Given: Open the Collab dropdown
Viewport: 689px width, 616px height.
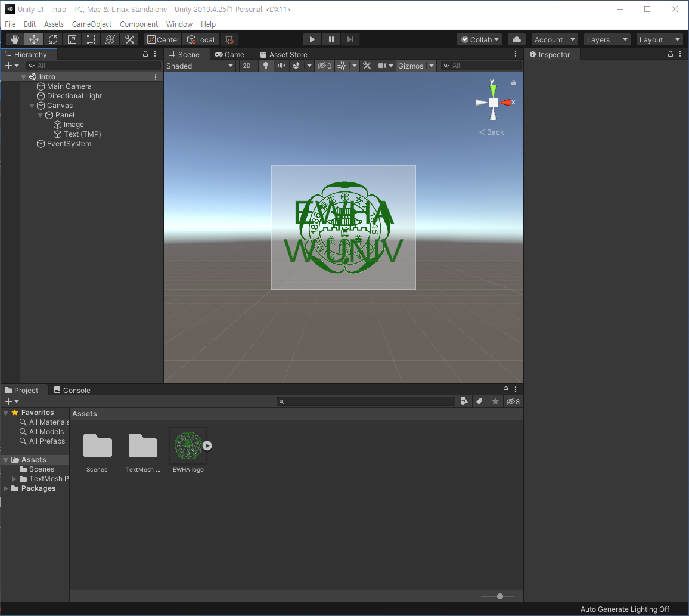Looking at the screenshot, I should click(480, 39).
